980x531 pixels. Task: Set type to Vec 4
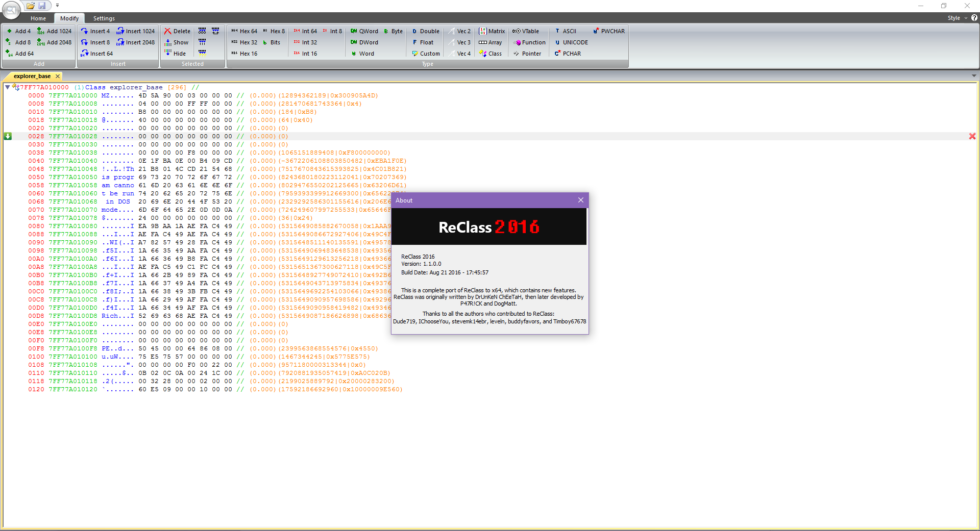460,54
